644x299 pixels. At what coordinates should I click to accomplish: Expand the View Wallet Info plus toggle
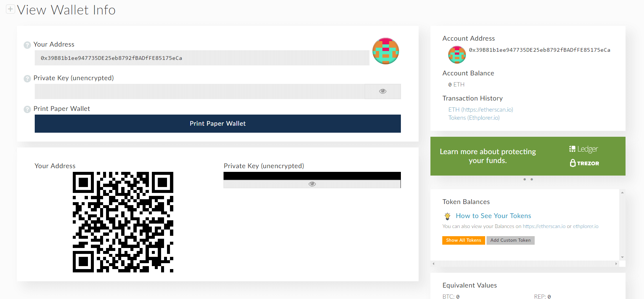pos(10,9)
